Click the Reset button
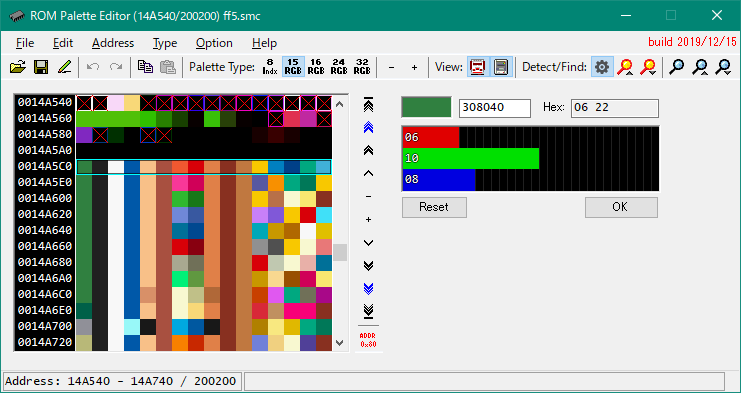This screenshot has height=393, width=741. coord(434,207)
